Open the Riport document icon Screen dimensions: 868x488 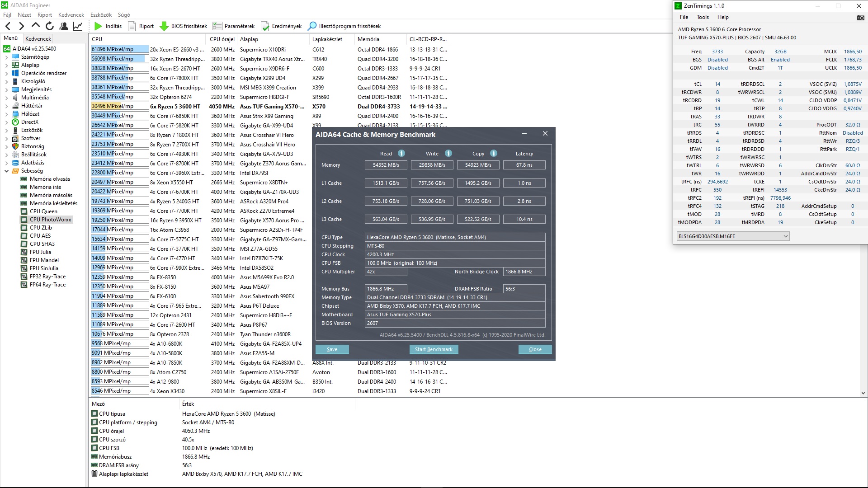pos(132,26)
